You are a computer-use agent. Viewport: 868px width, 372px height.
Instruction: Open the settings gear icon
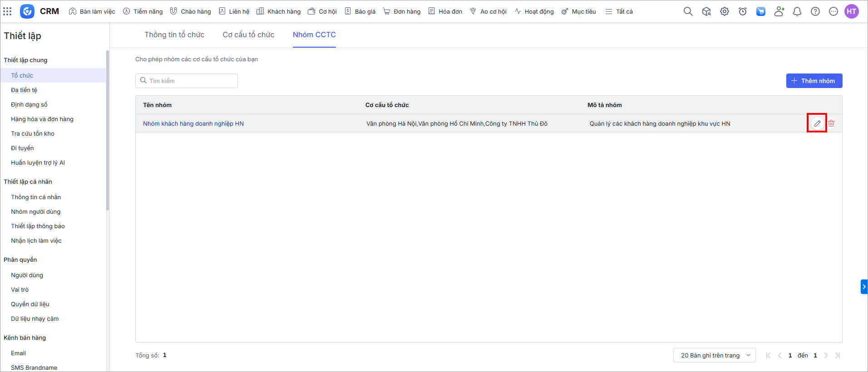click(x=725, y=11)
